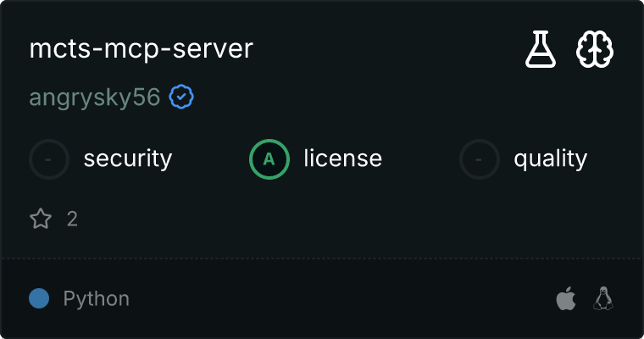The height and width of the screenshot is (339, 644).
Task: Click the footer strip between Python and Apple icon
Action: pyautogui.click(x=339, y=298)
